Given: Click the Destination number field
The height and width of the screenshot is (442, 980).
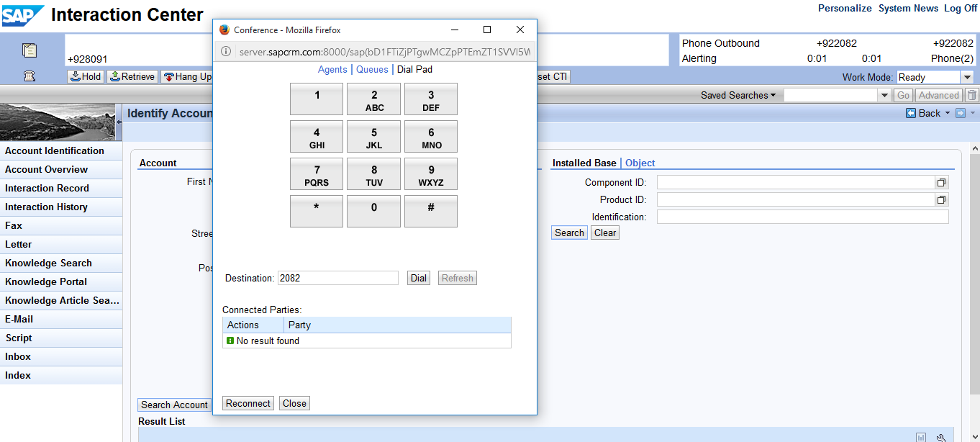Looking at the screenshot, I should (x=337, y=278).
